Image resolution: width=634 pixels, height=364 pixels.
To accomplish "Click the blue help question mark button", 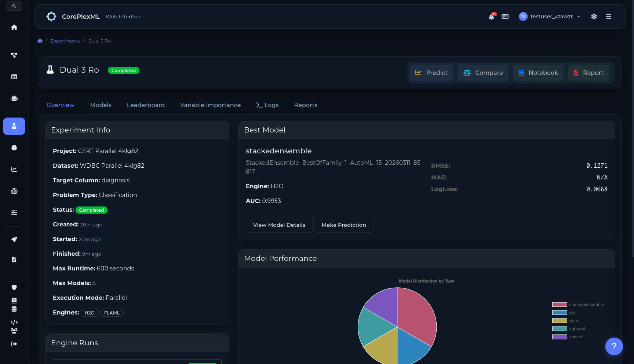I will [x=614, y=346].
